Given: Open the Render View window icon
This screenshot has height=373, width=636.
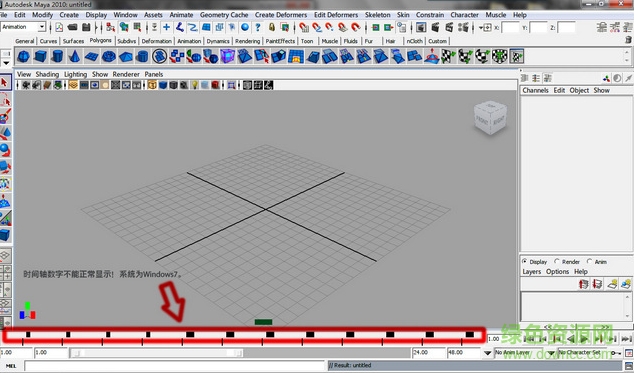Looking at the screenshot, I should pyautogui.click(x=421, y=27).
